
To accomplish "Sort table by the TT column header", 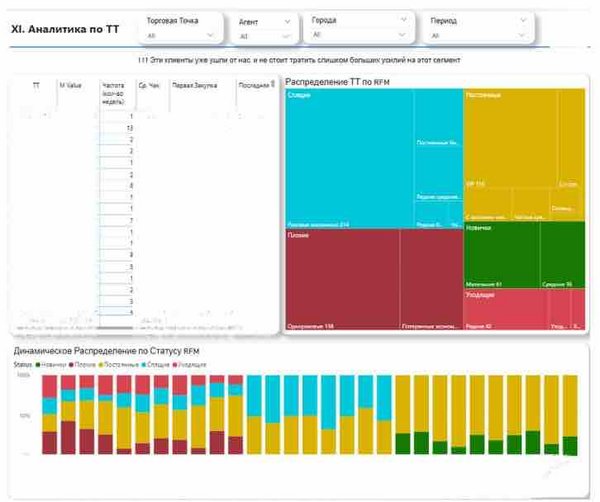I will click(x=36, y=85).
